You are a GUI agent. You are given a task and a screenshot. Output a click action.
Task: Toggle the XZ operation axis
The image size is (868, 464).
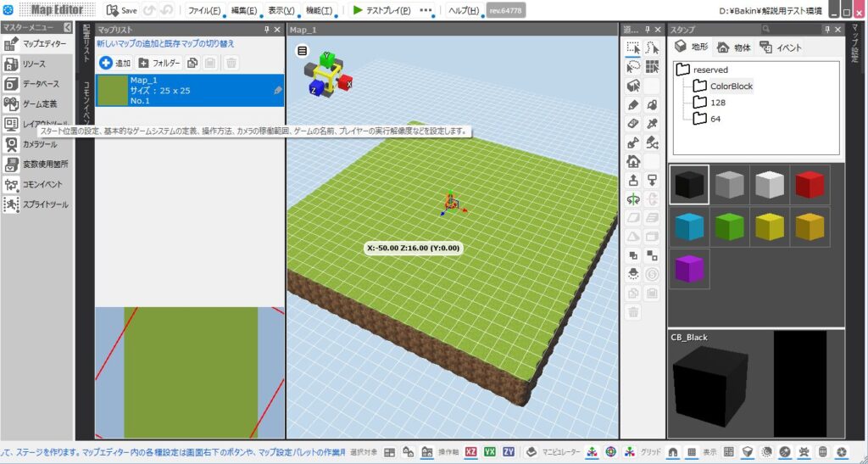point(471,452)
